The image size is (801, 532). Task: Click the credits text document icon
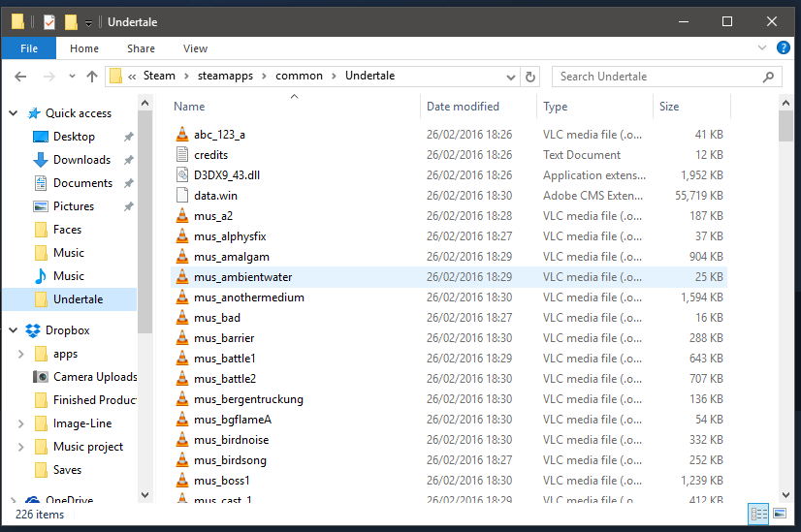(181, 155)
